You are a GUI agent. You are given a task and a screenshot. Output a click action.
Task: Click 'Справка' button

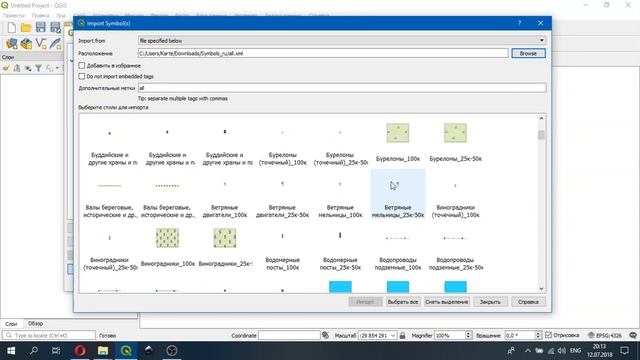pyautogui.click(x=528, y=302)
